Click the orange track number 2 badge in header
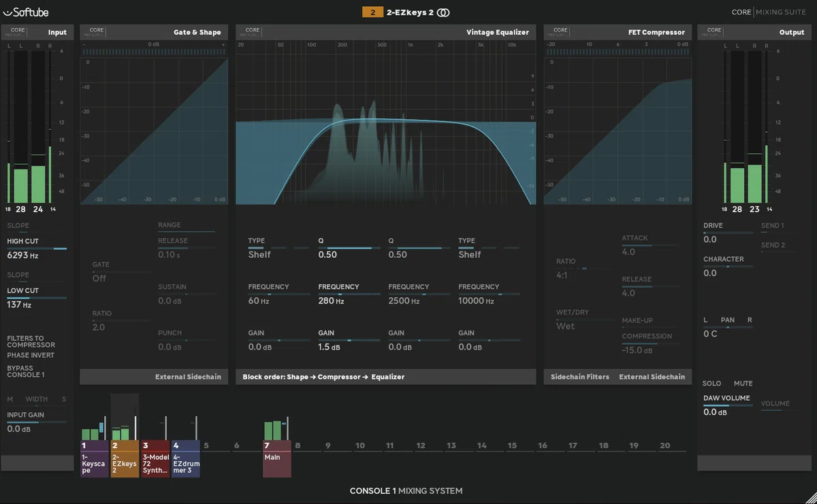The image size is (817, 504). pos(372,12)
